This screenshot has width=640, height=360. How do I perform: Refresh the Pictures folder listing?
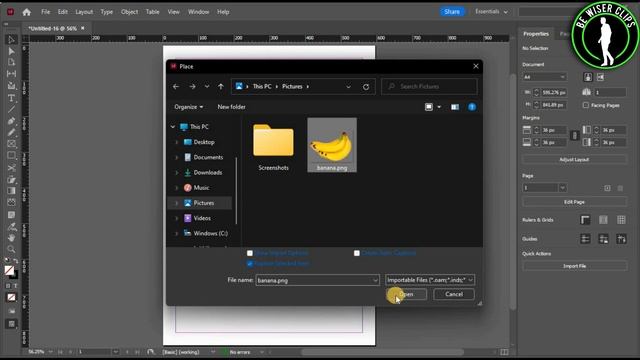click(x=366, y=87)
